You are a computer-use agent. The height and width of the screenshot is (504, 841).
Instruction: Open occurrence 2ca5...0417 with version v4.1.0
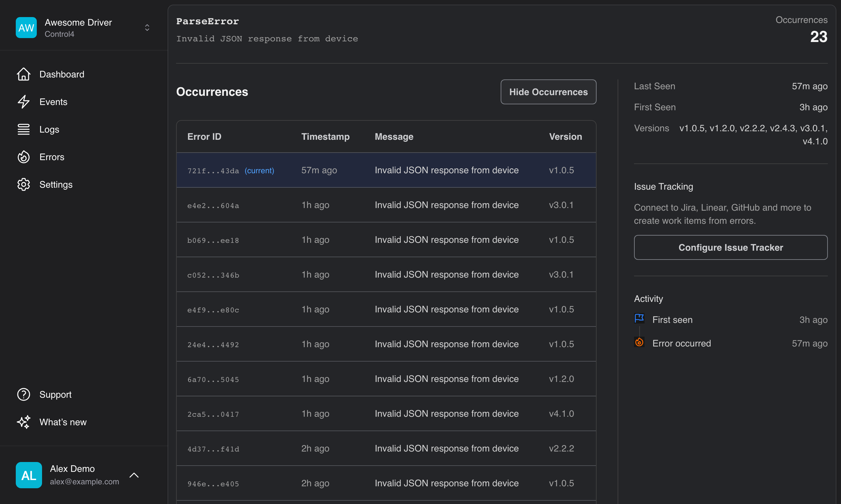pyautogui.click(x=386, y=414)
